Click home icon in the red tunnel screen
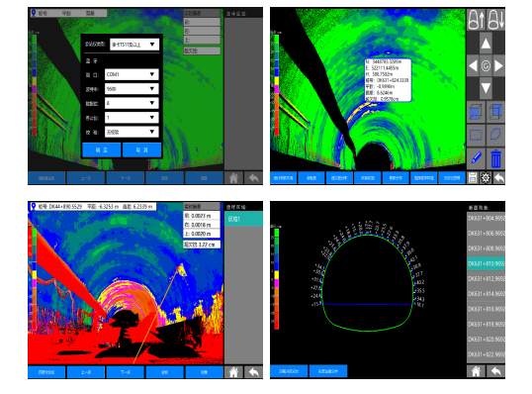 coord(233,372)
